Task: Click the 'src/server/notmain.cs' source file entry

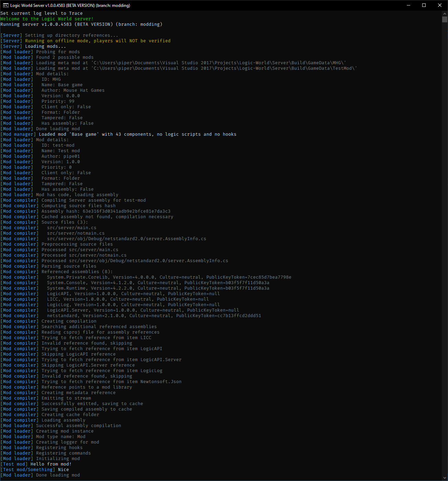Action: [76, 233]
